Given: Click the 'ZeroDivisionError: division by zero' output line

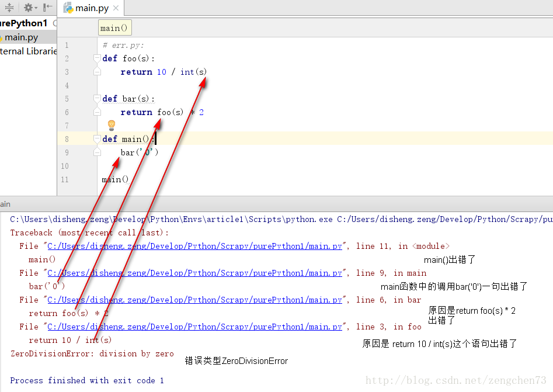Looking at the screenshot, I should [92, 353].
